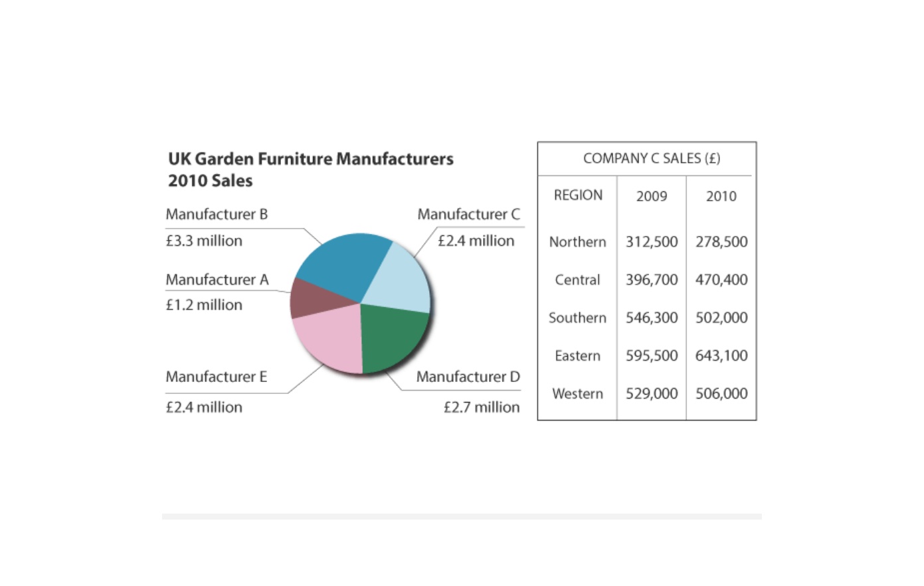The width and height of the screenshot is (924, 586).
Task: Select the Western 2010 value '506,000'
Action: [x=721, y=393]
